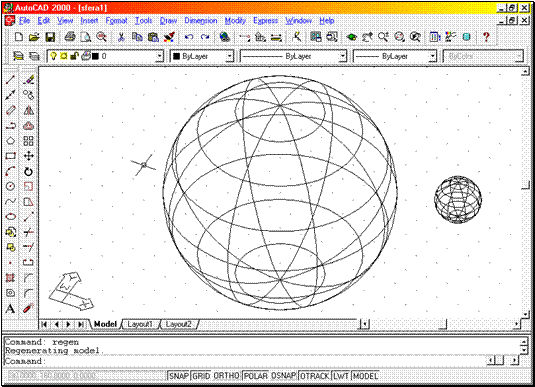Toggle layer 0 lightbulb on/off
Screen dimensions: 535x387
[53, 56]
